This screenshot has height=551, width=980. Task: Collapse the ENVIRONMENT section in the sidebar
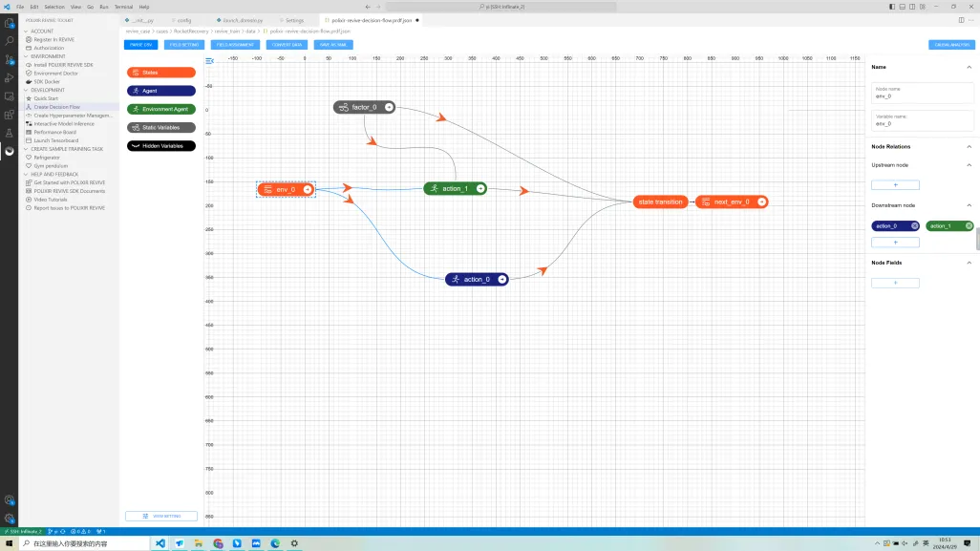coord(26,56)
